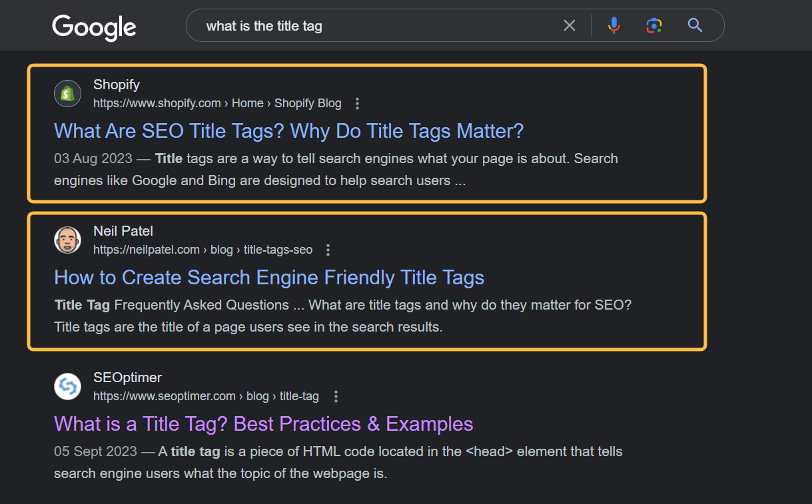Start voice search with microphone icon
The height and width of the screenshot is (504, 812).
pos(613,26)
